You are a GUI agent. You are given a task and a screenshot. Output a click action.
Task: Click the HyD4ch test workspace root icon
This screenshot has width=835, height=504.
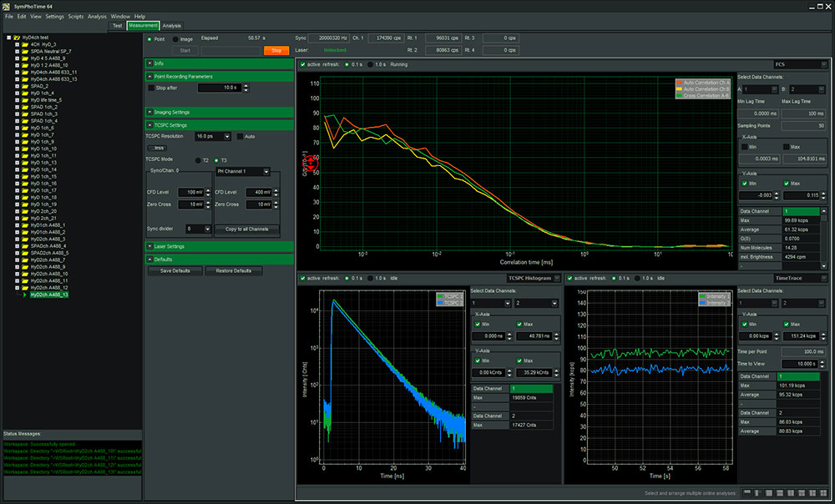tap(17, 38)
